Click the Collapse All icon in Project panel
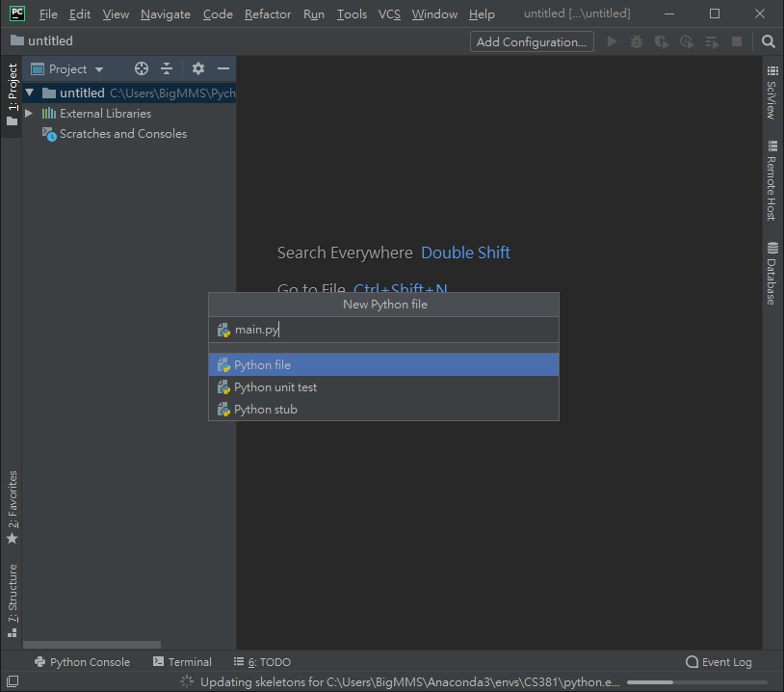The width and height of the screenshot is (784, 692). (167, 69)
